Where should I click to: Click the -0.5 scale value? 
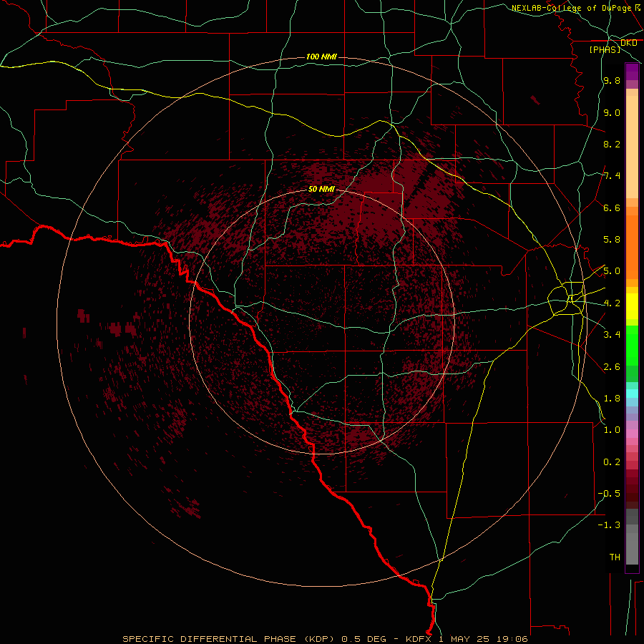point(609,494)
